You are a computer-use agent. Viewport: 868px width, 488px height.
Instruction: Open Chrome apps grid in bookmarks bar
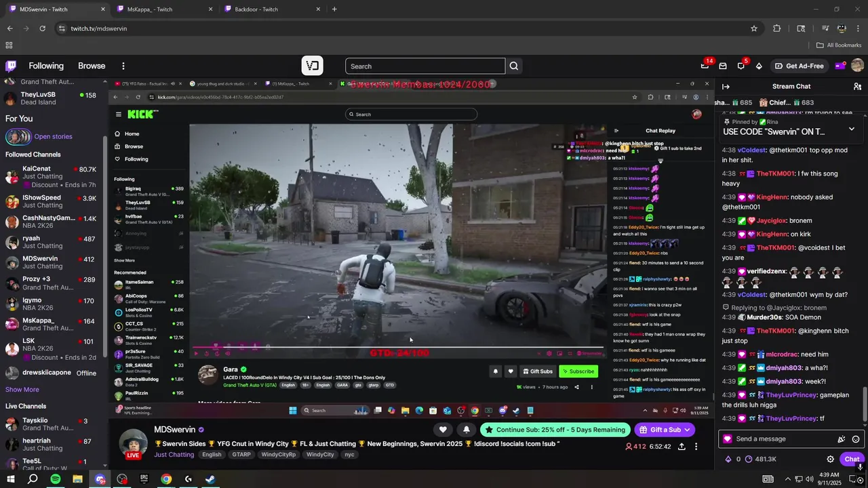coord(9,45)
